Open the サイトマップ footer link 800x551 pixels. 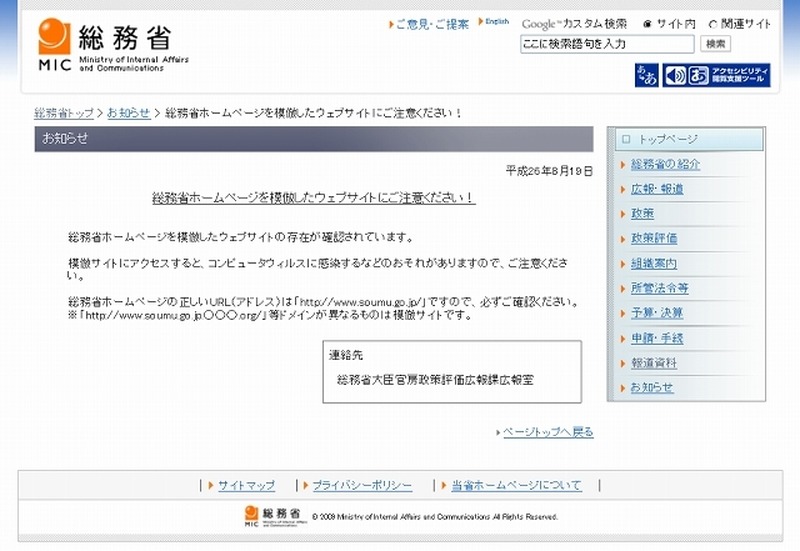pos(246,485)
